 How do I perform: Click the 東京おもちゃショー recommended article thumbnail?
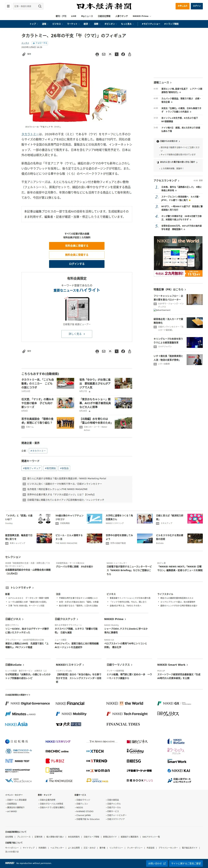pos(123,403)
